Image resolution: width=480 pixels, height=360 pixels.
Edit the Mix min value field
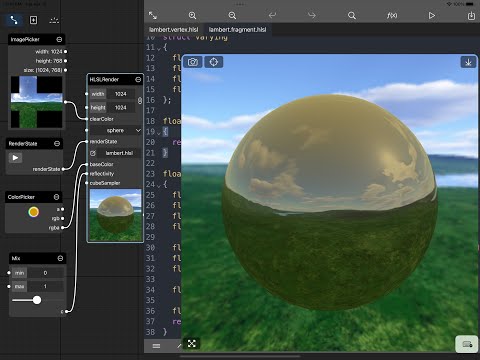pyautogui.click(x=45, y=273)
